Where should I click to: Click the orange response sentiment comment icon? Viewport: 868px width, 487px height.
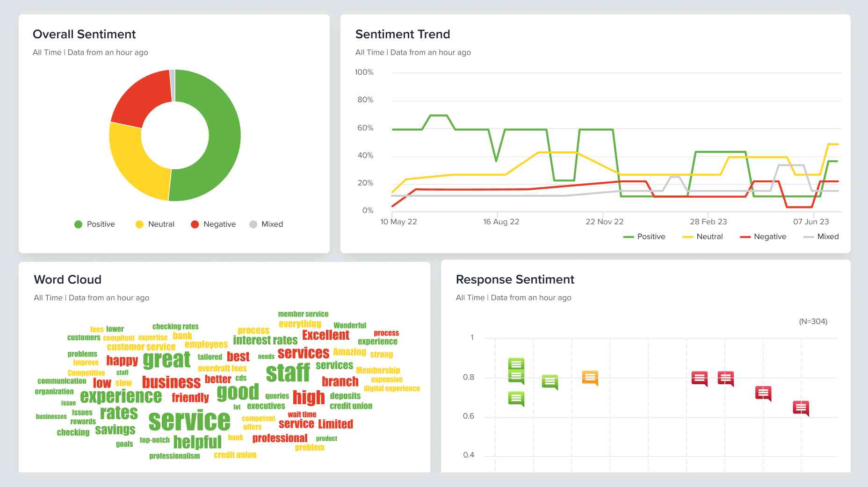(590, 378)
